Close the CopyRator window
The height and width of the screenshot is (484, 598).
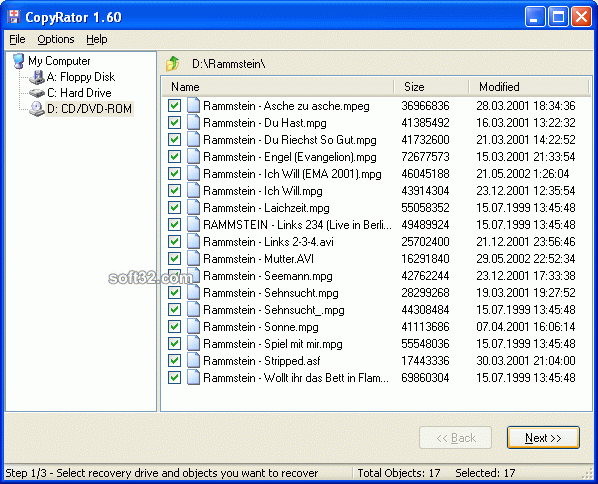coord(582,17)
